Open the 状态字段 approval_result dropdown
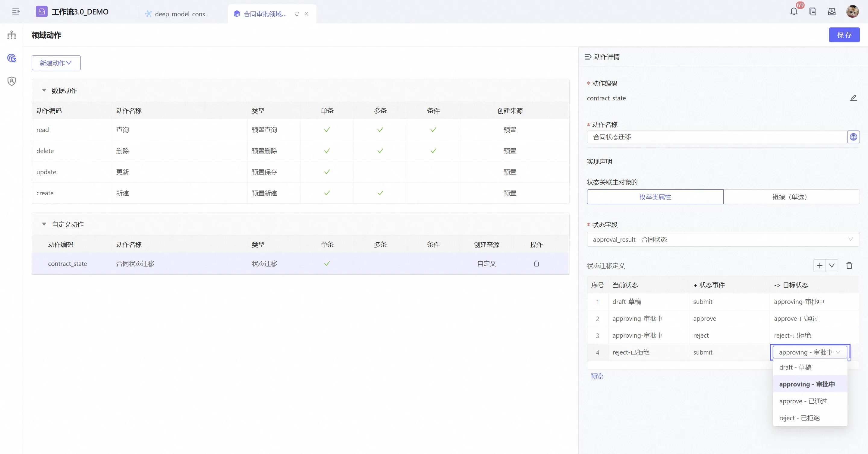 (723, 239)
